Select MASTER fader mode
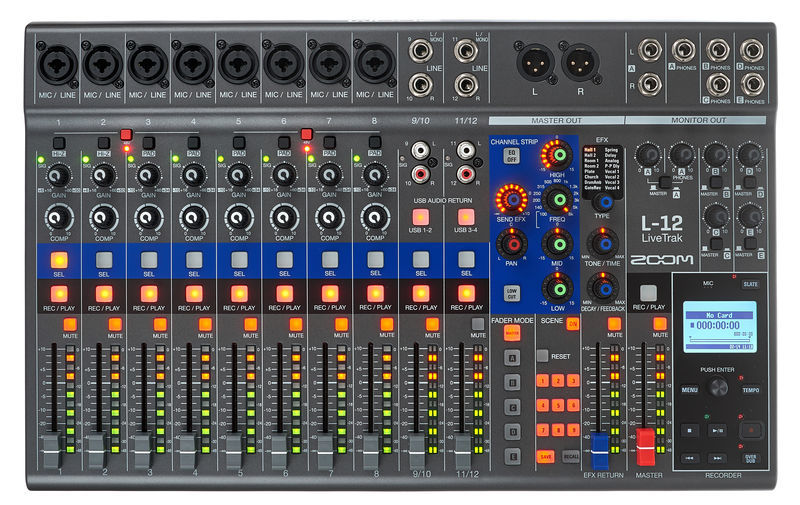The height and width of the screenshot is (505, 800). (x=512, y=333)
